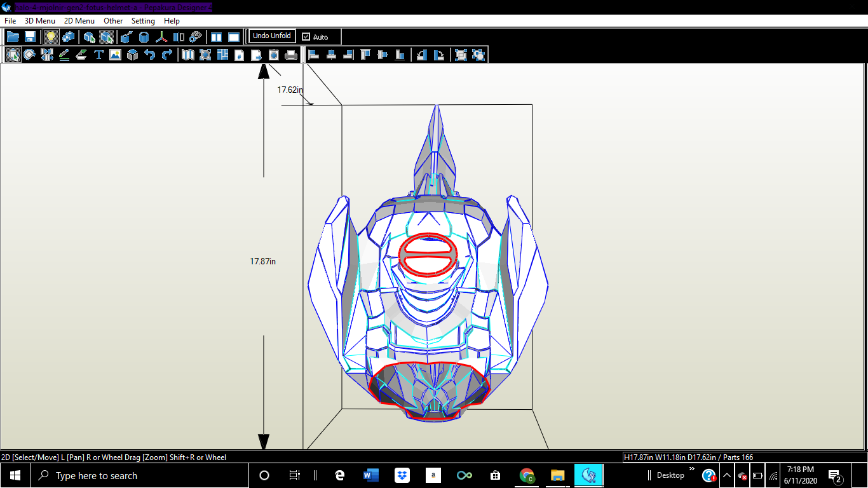Screen dimensions: 868x488
Task: Toggle the Auto checkbox
Action: tap(306, 37)
